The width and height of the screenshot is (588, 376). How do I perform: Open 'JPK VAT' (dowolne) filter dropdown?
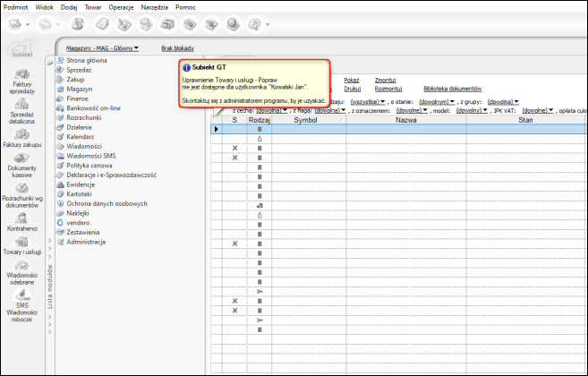538,110
